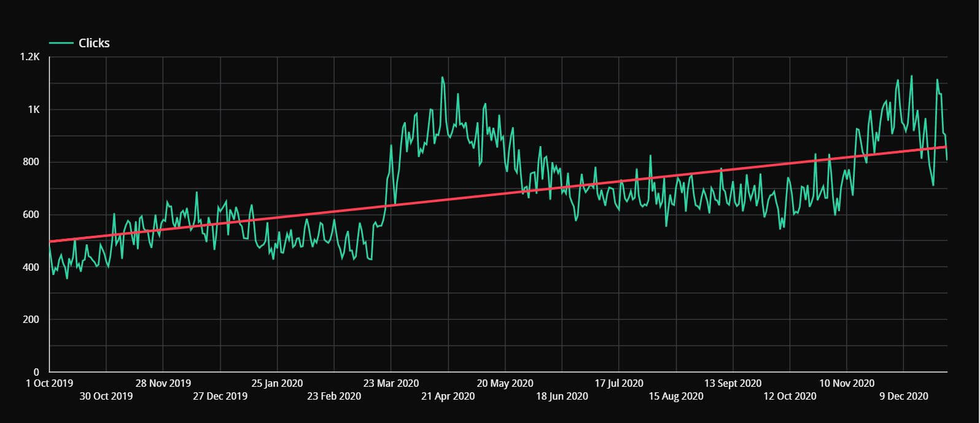Click the 400 y-axis label

pyautogui.click(x=31, y=267)
